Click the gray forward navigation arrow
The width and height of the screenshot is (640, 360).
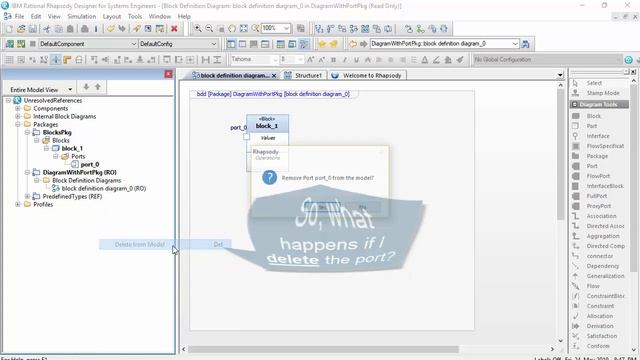click(363, 44)
